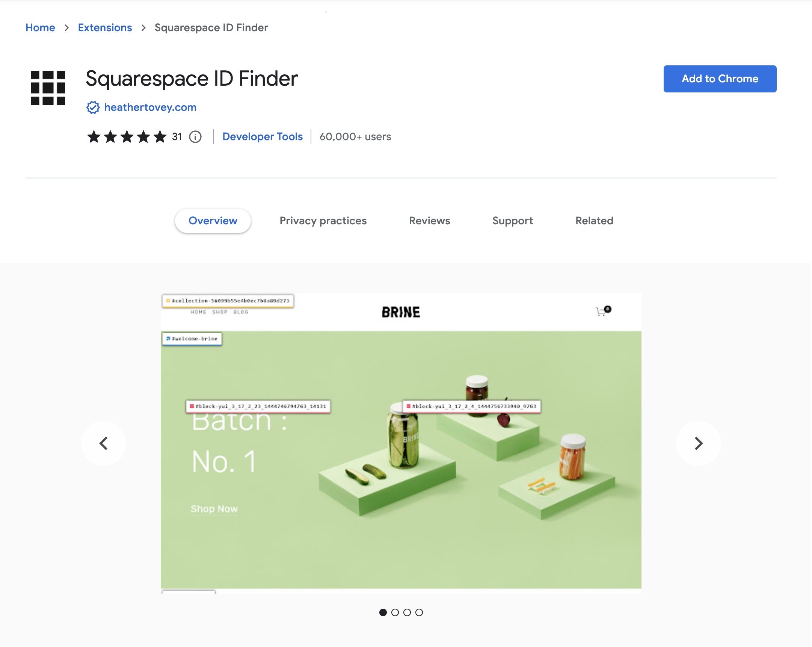812x647 pixels.
Task: Select the Reviews tab
Action: [x=429, y=221]
